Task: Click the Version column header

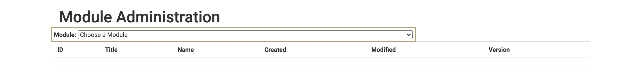Action: click(499, 50)
